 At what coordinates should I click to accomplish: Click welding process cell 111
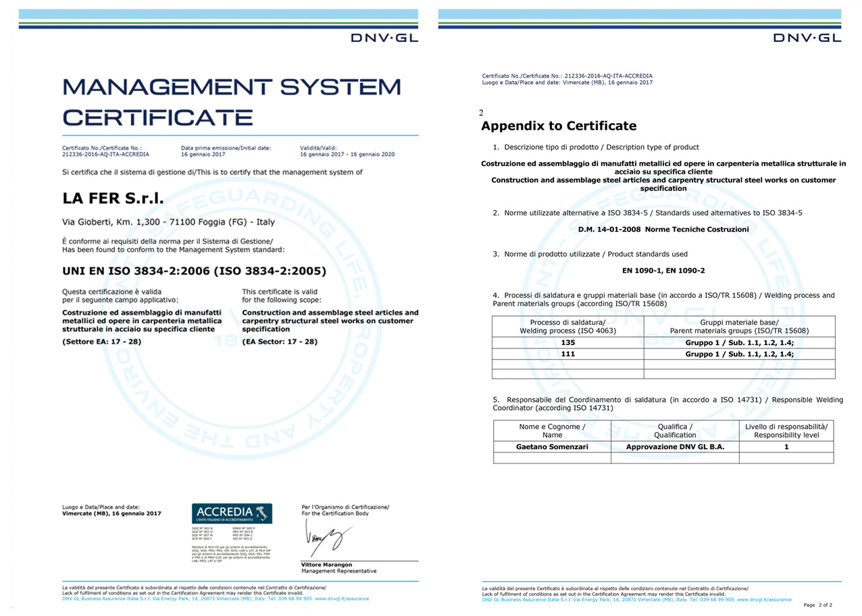[x=568, y=354]
